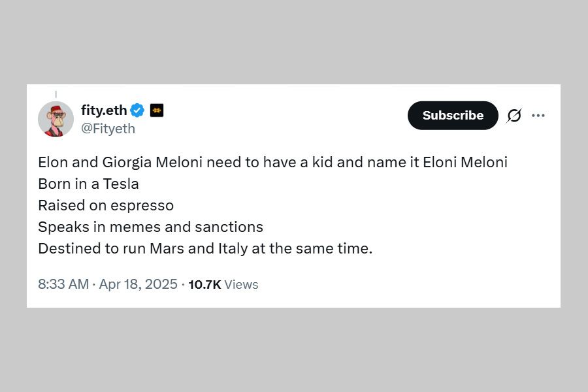Viewport: 588px width, 392px height.
Task: Click the Apr 18, 2025 date text
Action: tap(139, 284)
